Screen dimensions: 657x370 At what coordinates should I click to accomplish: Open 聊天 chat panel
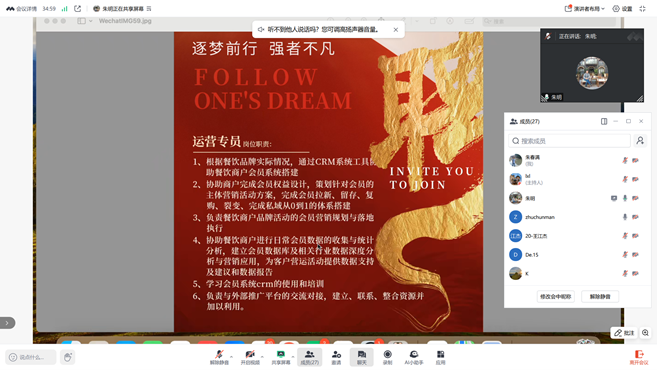362,357
